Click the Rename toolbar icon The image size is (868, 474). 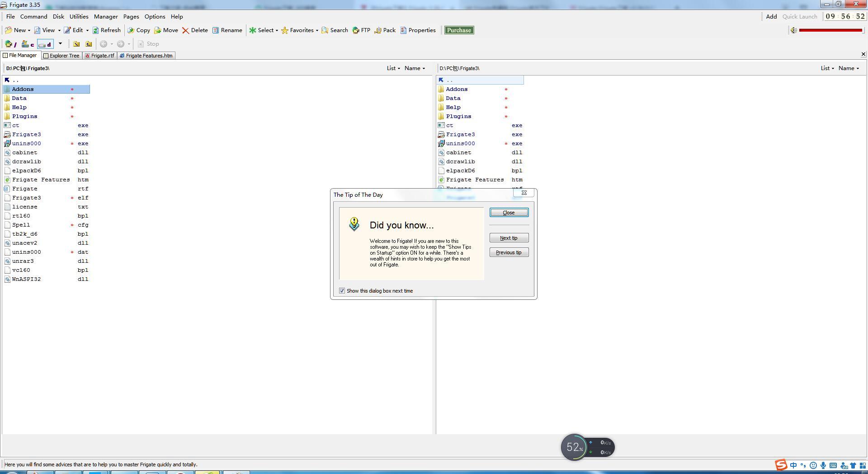216,30
